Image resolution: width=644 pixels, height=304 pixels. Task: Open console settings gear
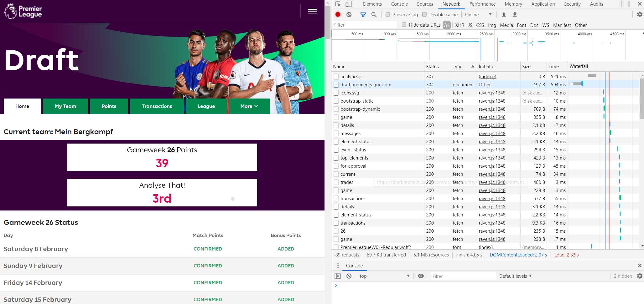pyautogui.click(x=640, y=276)
